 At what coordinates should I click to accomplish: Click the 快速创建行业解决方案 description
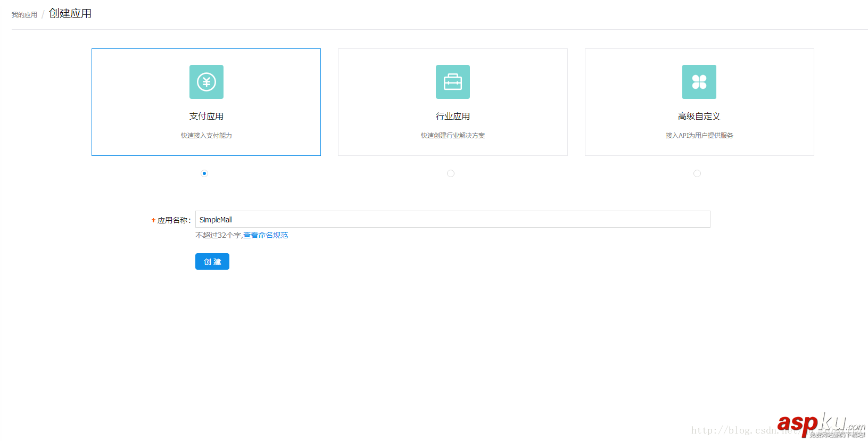pos(453,136)
